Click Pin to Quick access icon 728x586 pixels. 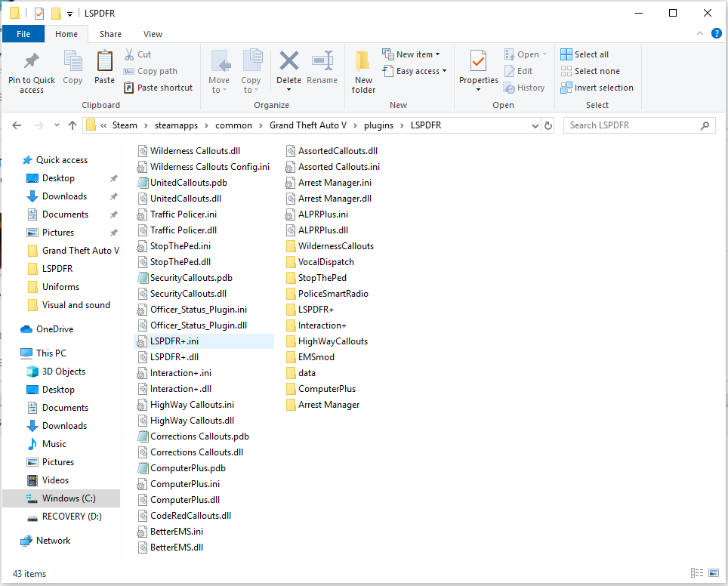tap(32, 61)
